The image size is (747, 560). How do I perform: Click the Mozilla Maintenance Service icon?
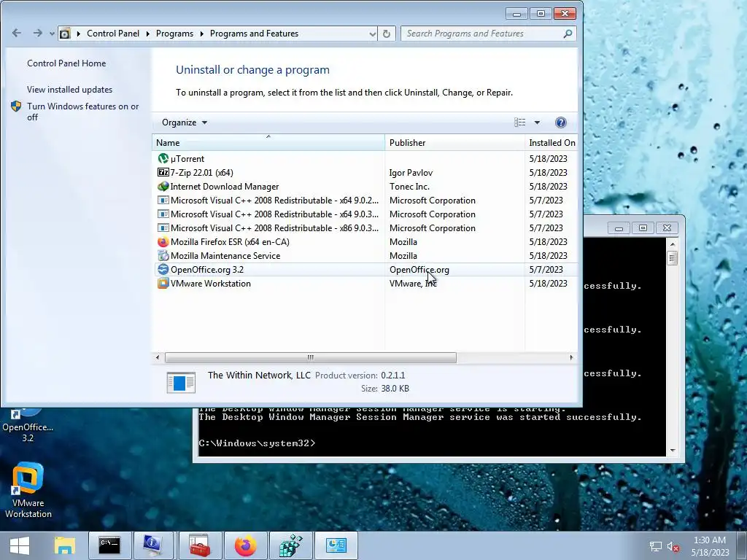click(163, 256)
